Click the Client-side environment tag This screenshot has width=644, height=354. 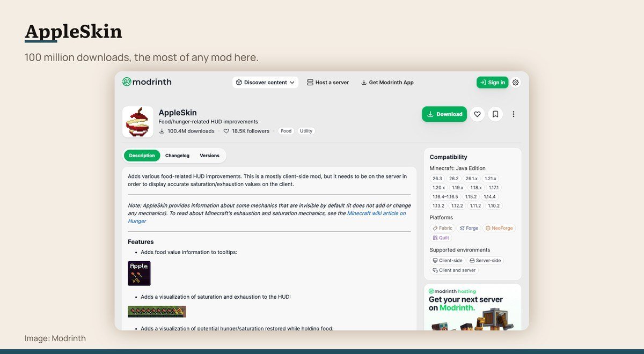click(448, 261)
